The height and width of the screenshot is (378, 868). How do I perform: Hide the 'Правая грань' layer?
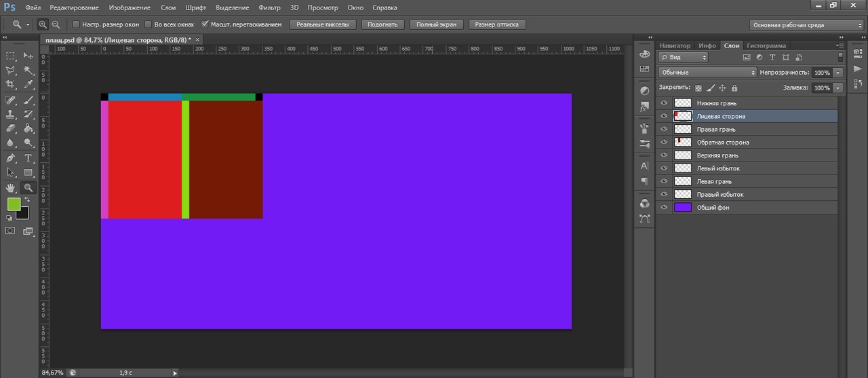click(x=664, y=129)
